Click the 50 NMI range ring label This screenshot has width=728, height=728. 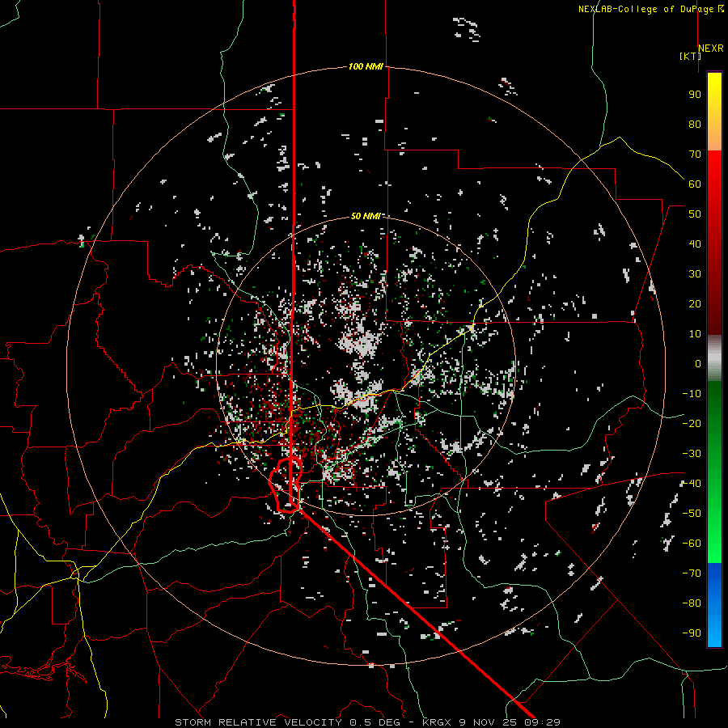pyautogui.click(x=366, y=216)
